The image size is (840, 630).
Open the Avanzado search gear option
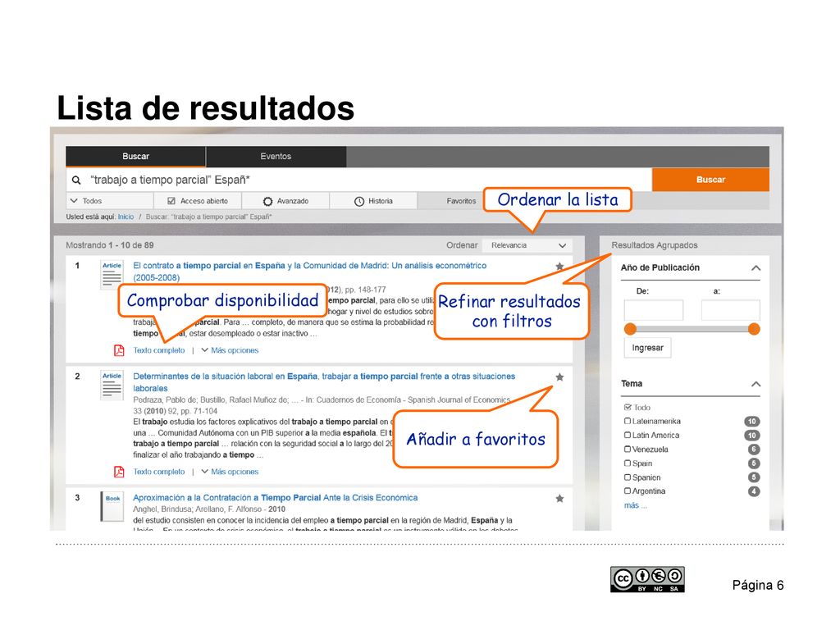(x=285, y=201)
